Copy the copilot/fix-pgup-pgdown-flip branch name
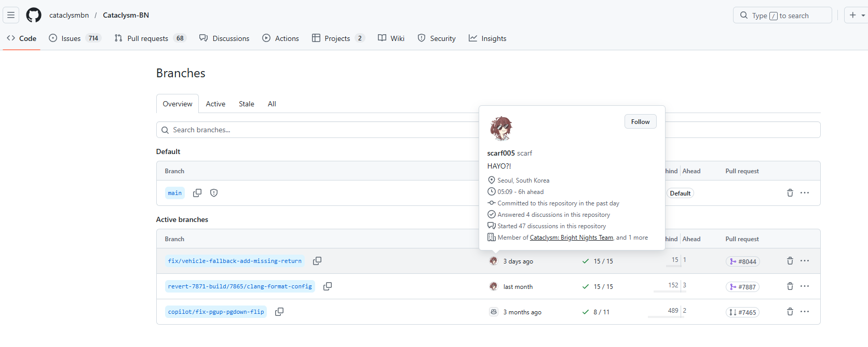The width and height of the screenshot is (868, 347). (x=279, y=312)
